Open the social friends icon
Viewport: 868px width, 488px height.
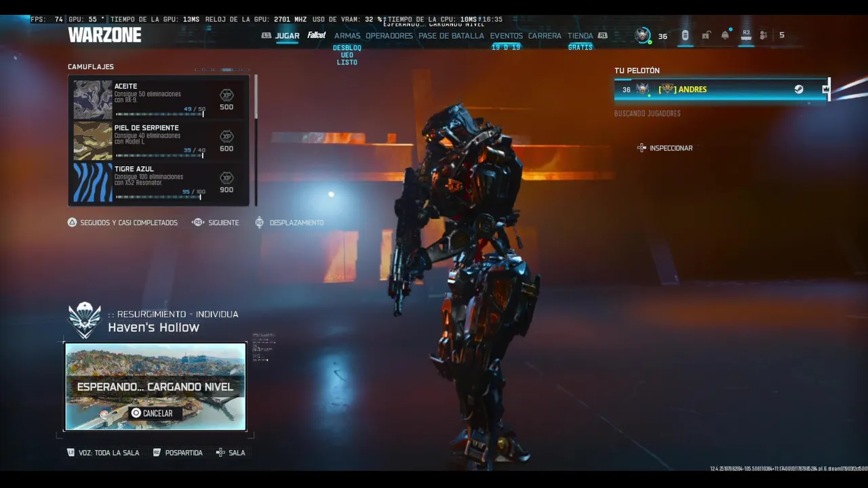764,35
